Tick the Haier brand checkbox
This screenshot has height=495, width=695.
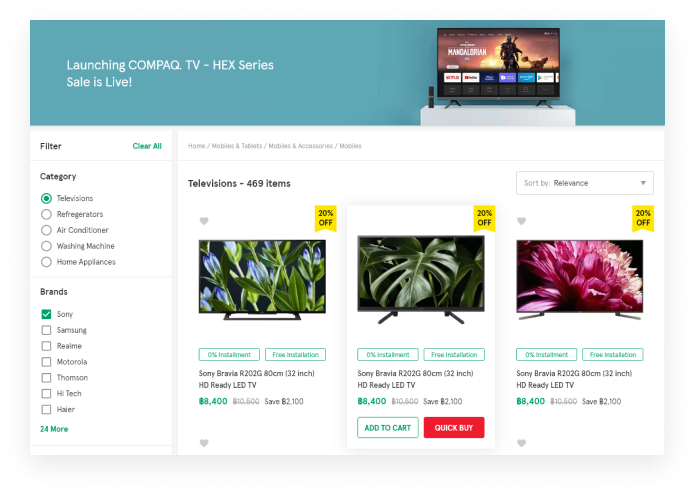point(46,409)
